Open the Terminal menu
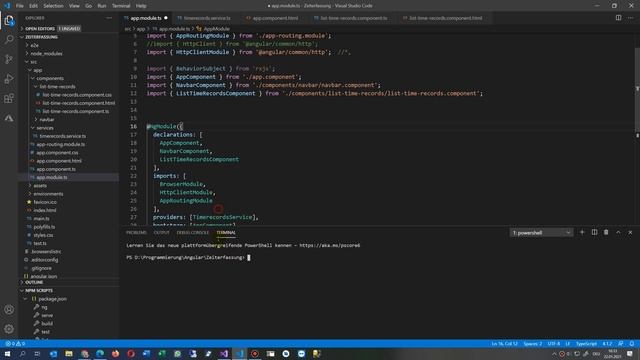This screenshot has width=640, height=360. point(121,6)
